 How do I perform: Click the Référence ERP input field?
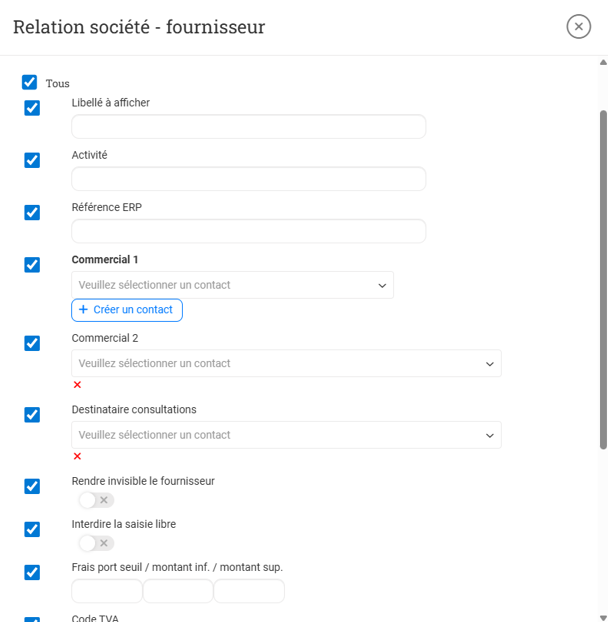point(249,231)
